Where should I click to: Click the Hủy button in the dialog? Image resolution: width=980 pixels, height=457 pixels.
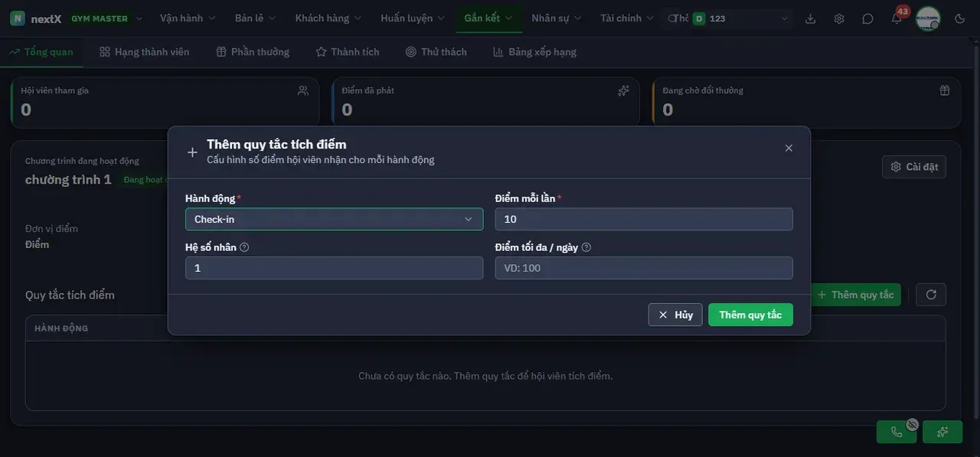[675, 315]
